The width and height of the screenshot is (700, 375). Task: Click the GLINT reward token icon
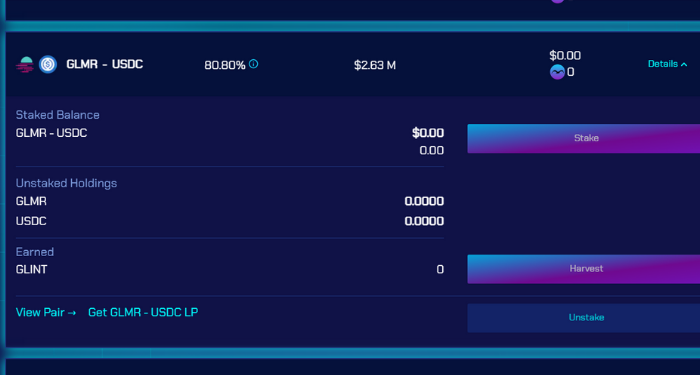[x=557, y=72]
